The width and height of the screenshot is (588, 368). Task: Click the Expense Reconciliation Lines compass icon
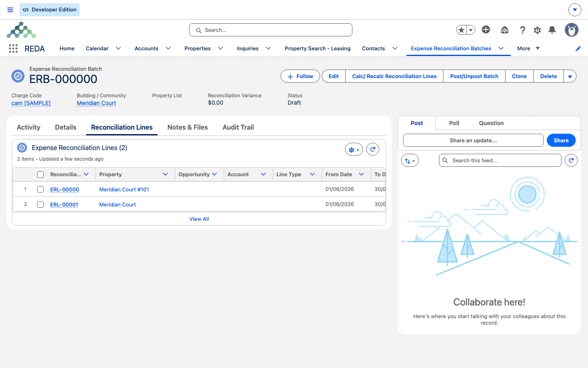(x=22, y=148)
